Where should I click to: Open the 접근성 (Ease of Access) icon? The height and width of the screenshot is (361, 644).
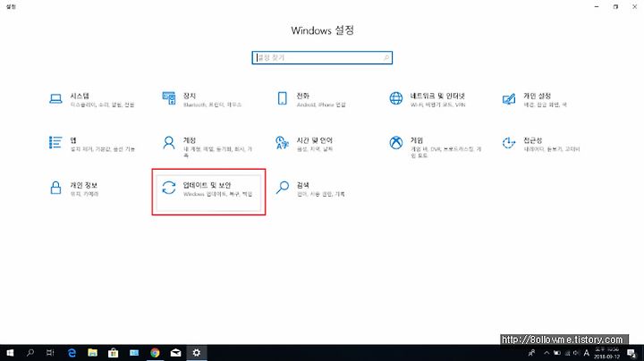pos(509,143)
